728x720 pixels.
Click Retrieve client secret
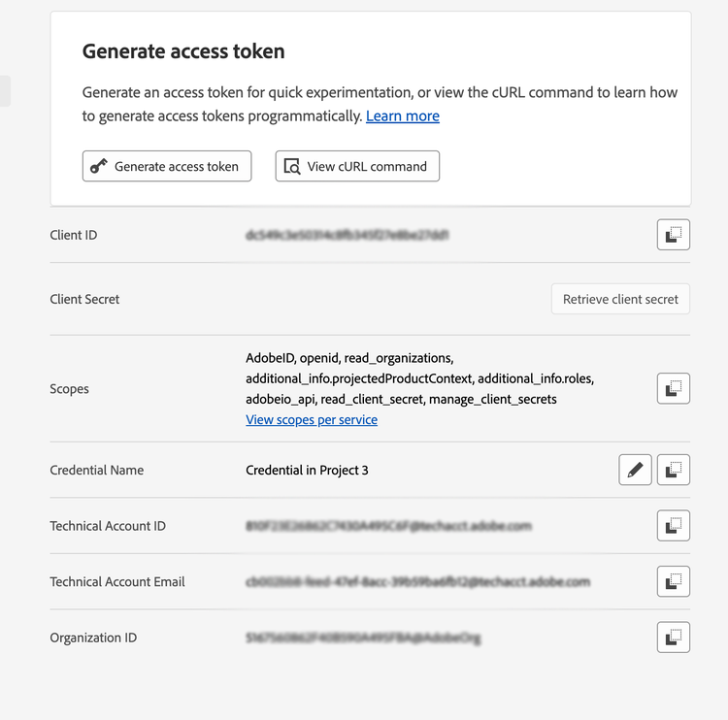[620, 299]
